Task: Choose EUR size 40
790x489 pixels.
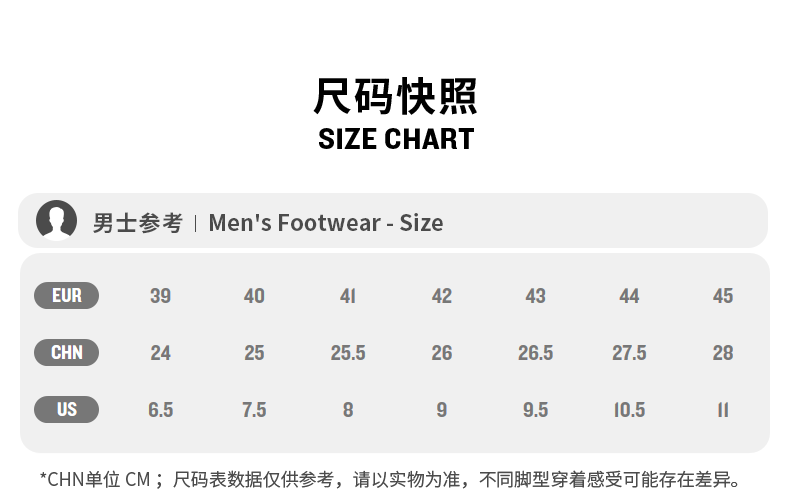Action: pyautogui.click(x=254, y=296)
